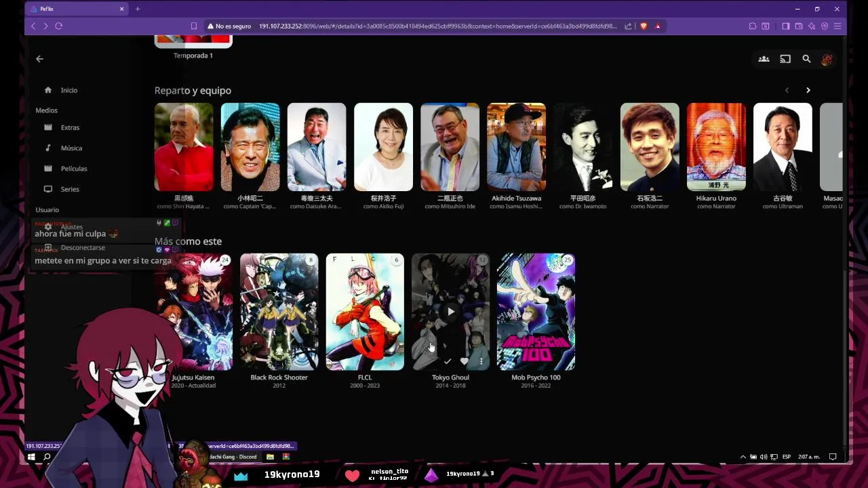Play Tokyo Ghoul with the overlay play button

click(450, 312)
